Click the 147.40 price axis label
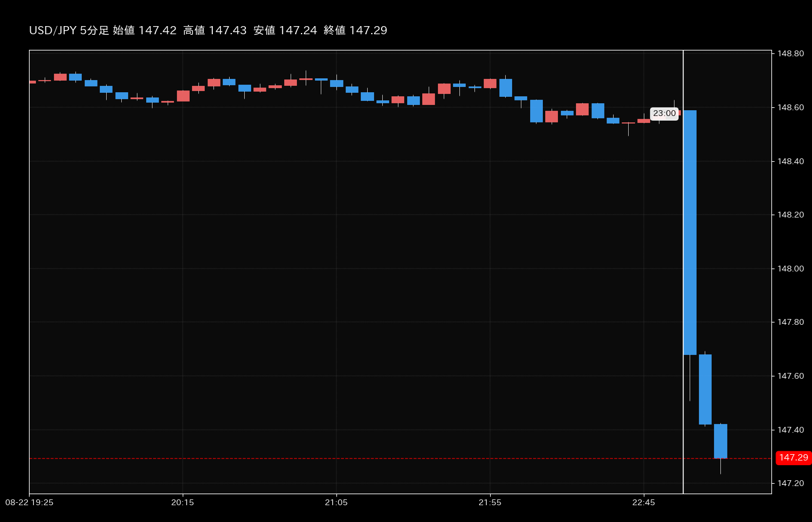The image size is (812, 522). tap(791, 430)
